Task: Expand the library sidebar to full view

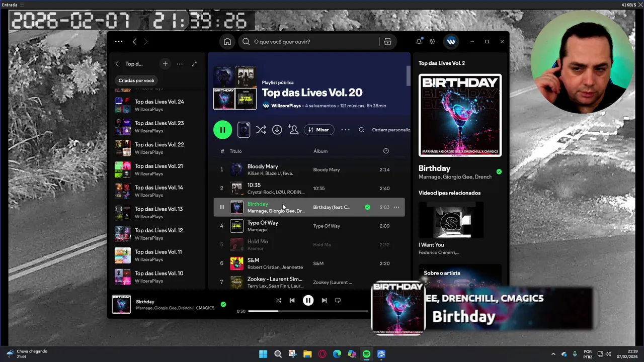Action: (194, 64)
